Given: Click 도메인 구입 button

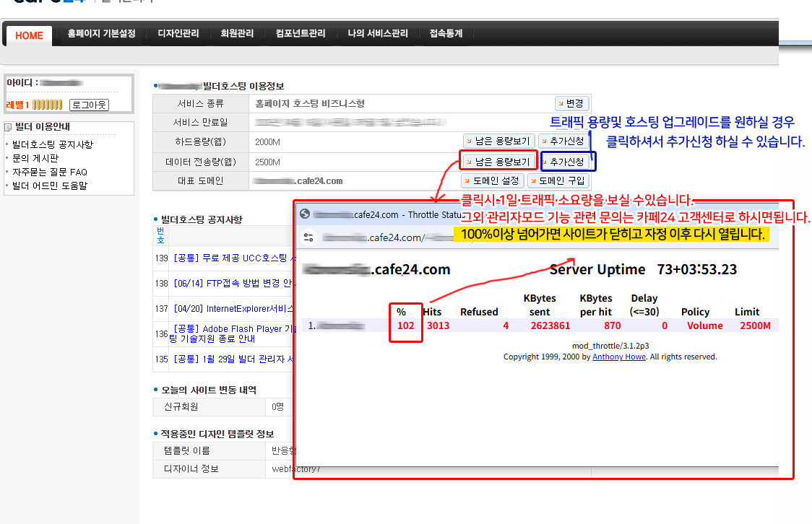Looking at the screenshot, I should coord(558,181).
